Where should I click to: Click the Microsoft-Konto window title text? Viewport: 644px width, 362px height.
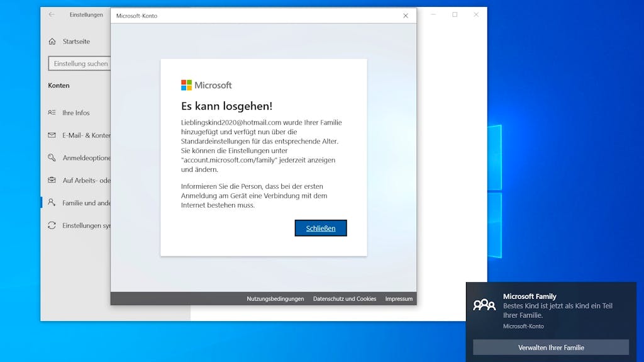coord(136,16)
